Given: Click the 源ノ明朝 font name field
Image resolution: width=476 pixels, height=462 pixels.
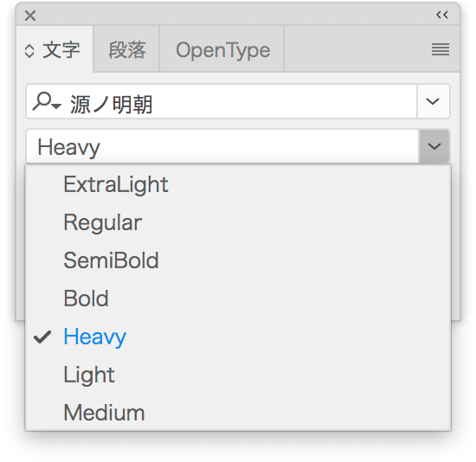Looking at the screenshot, I should 222,101.
